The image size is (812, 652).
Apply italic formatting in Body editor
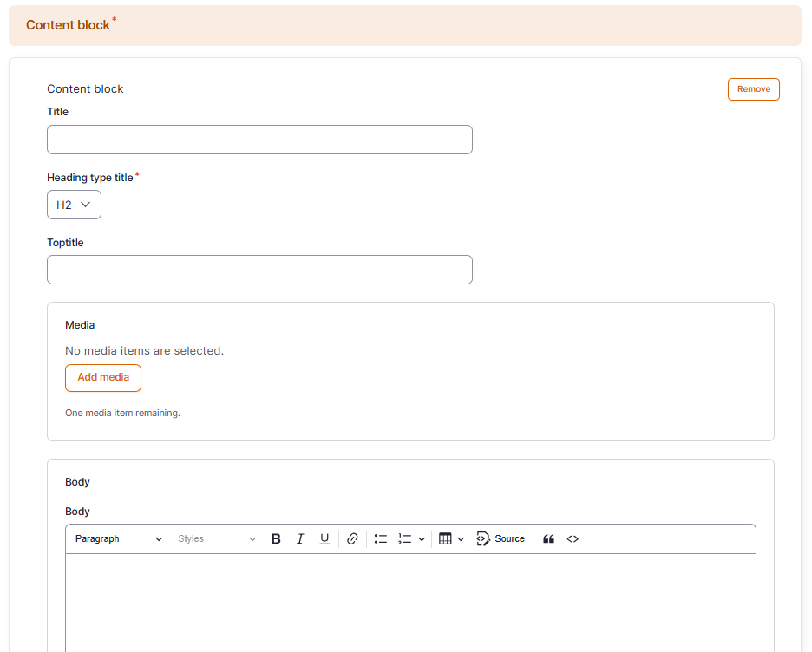[300, 538]
